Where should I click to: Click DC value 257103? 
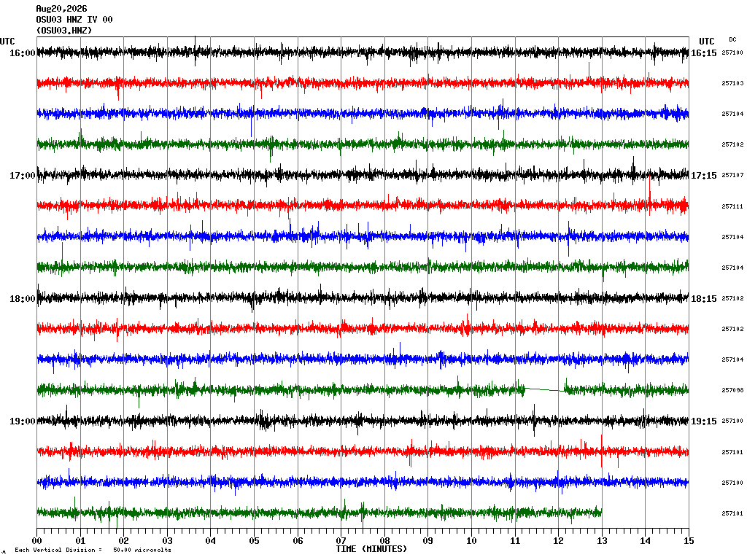tap(732, 83)
